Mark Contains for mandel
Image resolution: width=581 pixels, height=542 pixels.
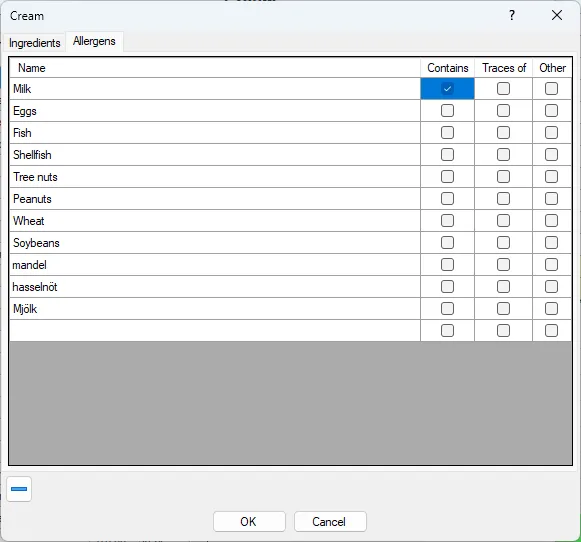[447, 265]
